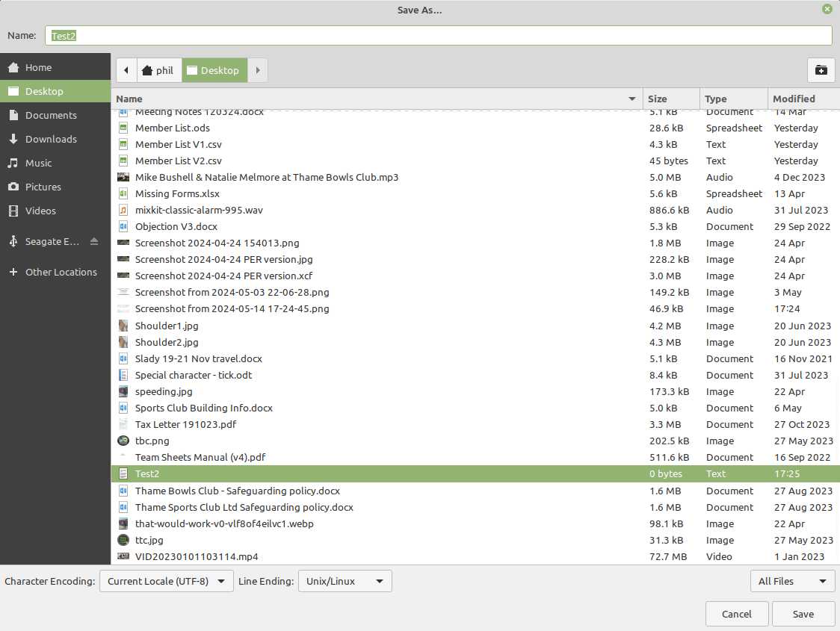
Task: Click the Desktop breadcrumb button
Action: pos(214,70)
